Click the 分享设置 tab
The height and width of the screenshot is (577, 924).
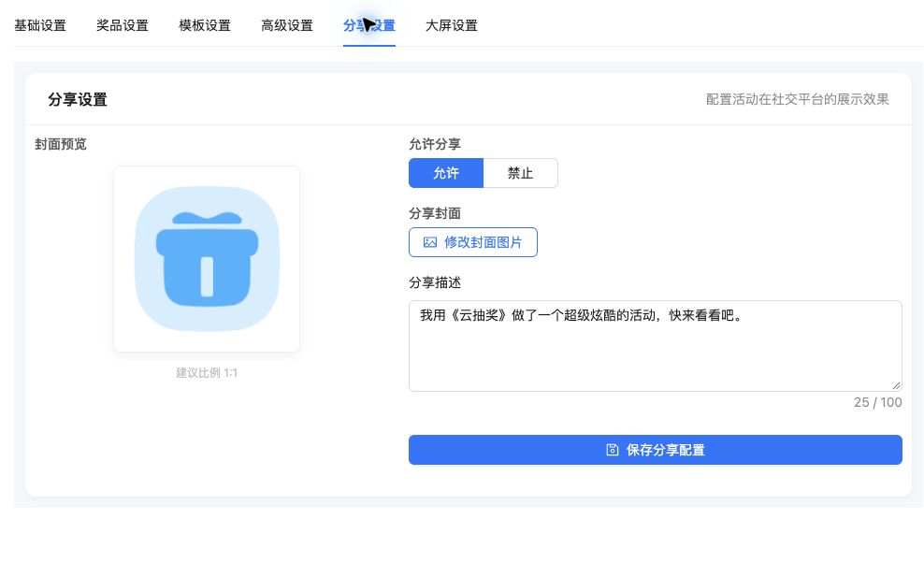(369, 25)
